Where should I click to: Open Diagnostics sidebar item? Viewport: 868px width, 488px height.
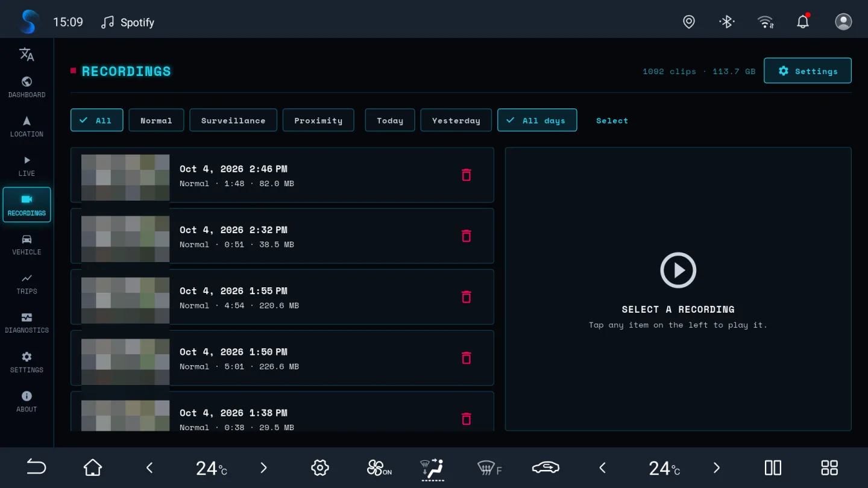coord(27,323)
